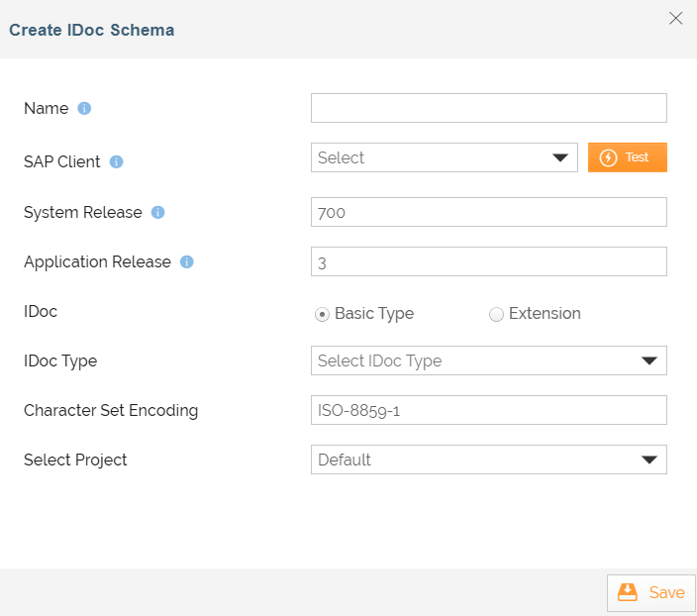This screenshot has width=697, height=616.
Task: Select the Basic Type radio option
Action: point(322,314)
